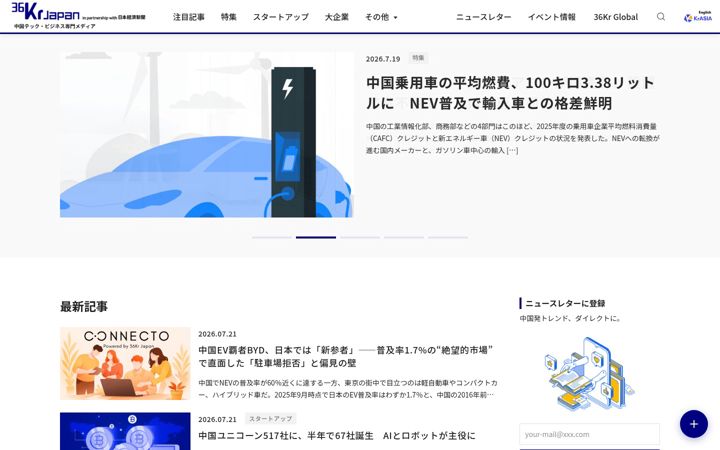Select the BYD article excerpt starting 中国でNEVの普及率
720x450 pixels.
point(348,388)
